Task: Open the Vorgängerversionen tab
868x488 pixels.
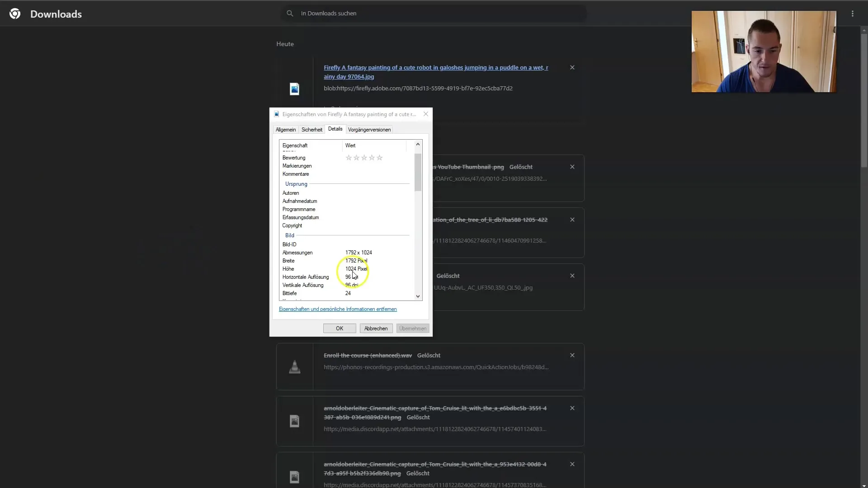Action: tap(369, 130)
